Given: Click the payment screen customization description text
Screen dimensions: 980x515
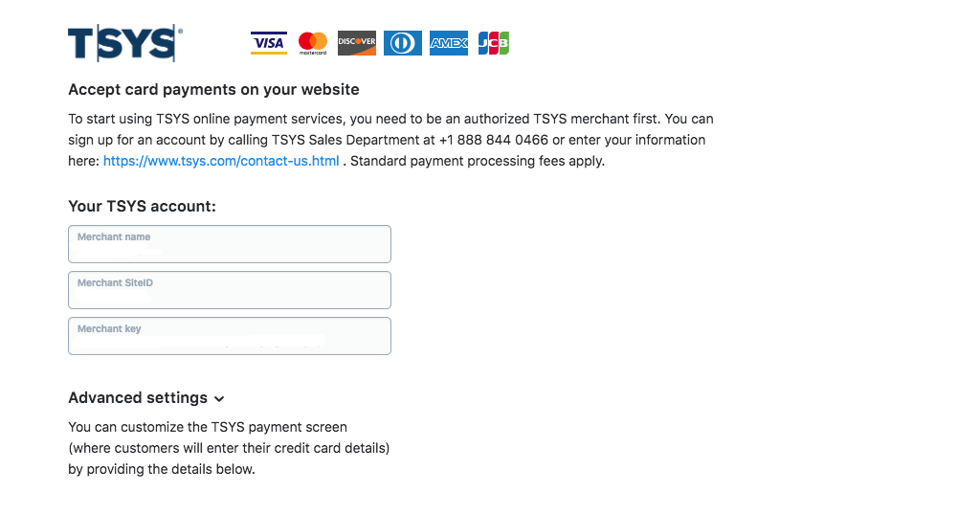Looking at the screenshot, I should coord(229,448).
